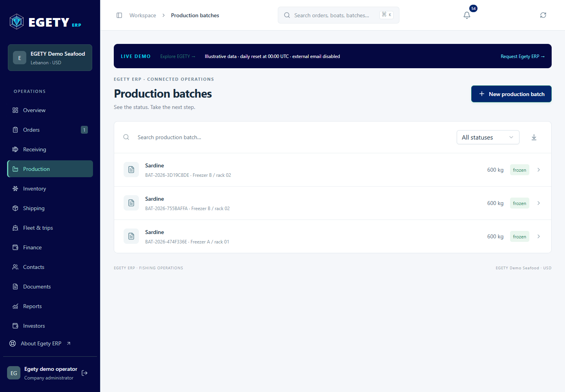Click the Fleet & trips boat icon
Screen dimensions: 565x392
coord(15,228)
